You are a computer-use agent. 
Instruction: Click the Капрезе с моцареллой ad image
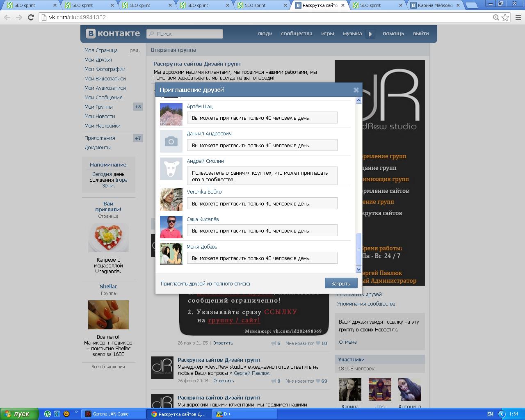click(x=108, y=238)
